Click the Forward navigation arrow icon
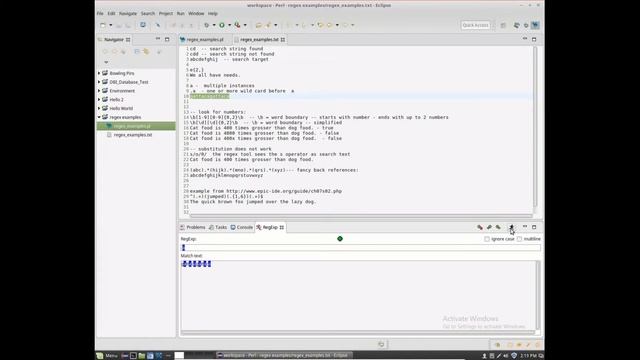 pos(345,25)
